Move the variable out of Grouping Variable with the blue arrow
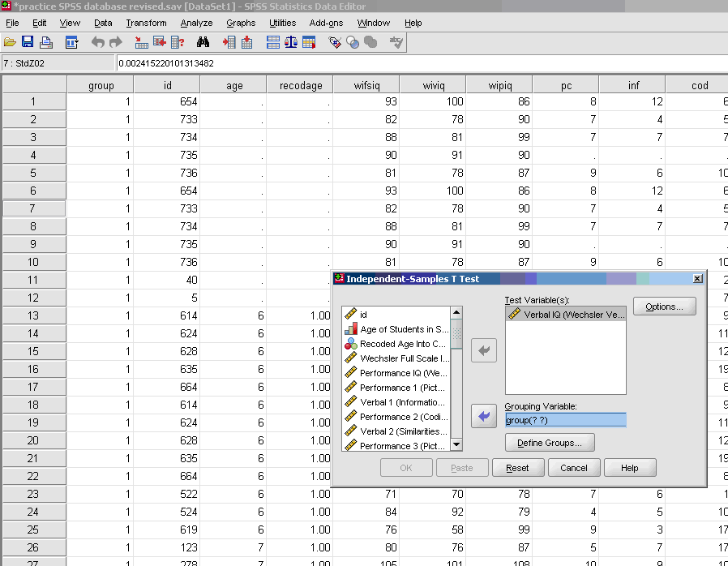The width and height of the screenshot is (728, 566). pos(484,416)
